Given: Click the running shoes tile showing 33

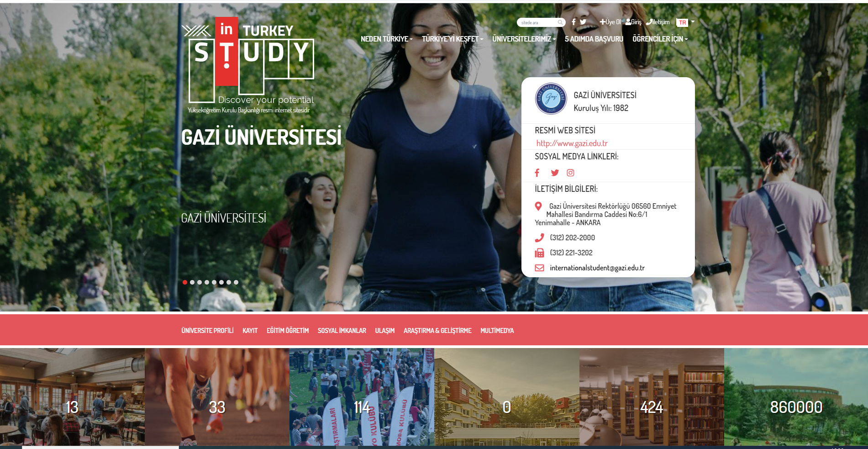Looking at the screenshot, I should pos(217,397).
